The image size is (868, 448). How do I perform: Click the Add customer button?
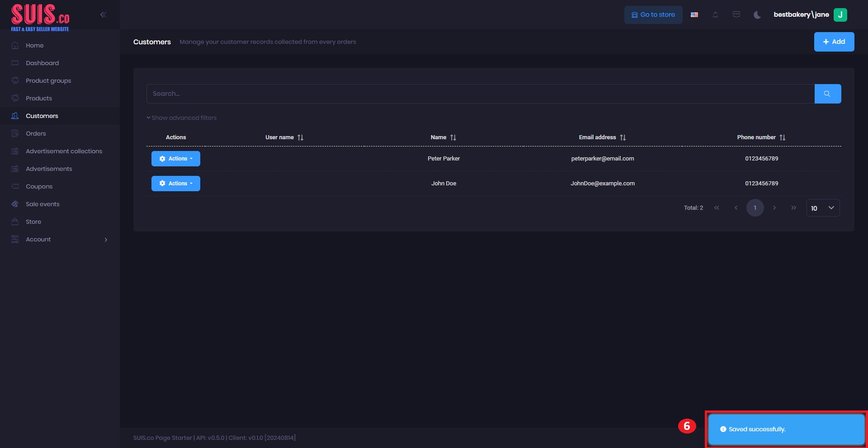tap(834, 42)
